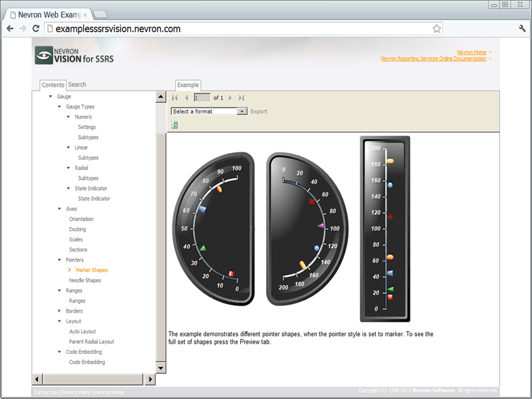Open Subtypes under Radial
Screen dimensions: 532x399
point(88,178)
